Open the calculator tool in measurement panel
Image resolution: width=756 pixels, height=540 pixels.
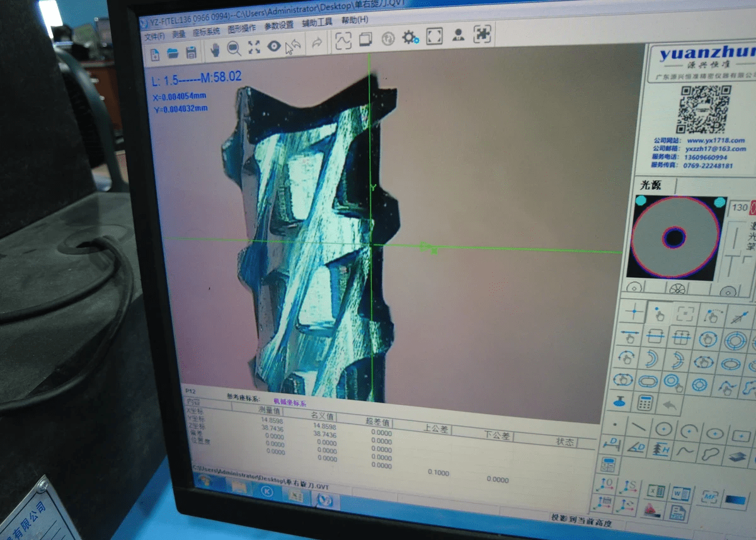[x=645, y=403]
